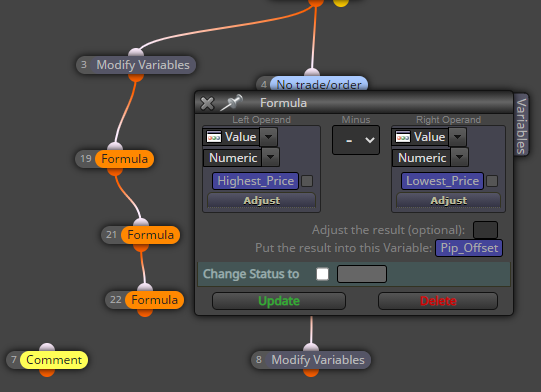Click the input connector atop Modify Variables 8
The width and height of the screenshot is (541, 392).
tap(311, 347)
